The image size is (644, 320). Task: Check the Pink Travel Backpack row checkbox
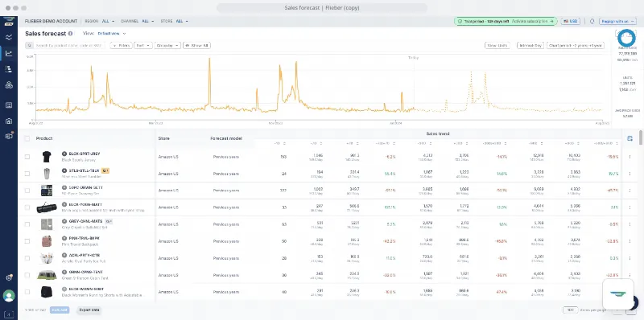27,241
